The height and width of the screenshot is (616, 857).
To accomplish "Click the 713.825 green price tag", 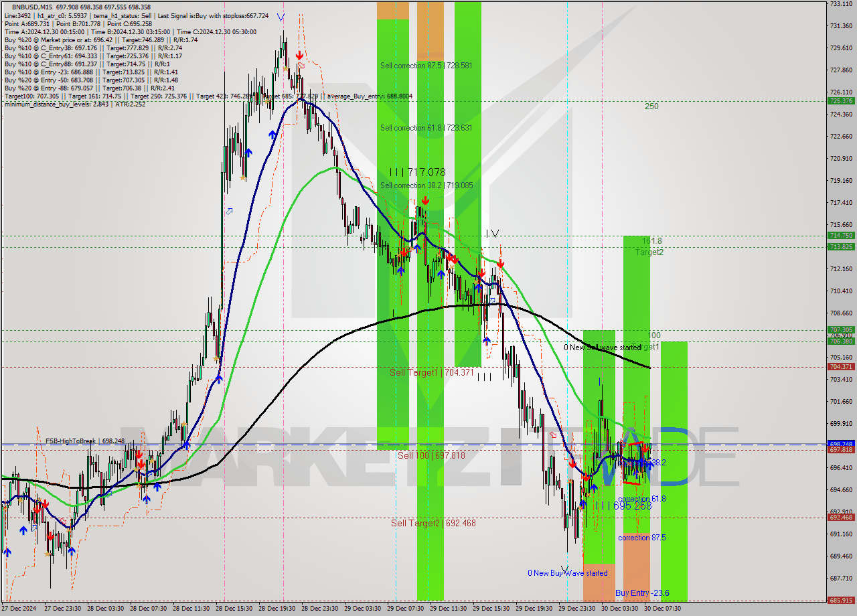I will 841,247.
